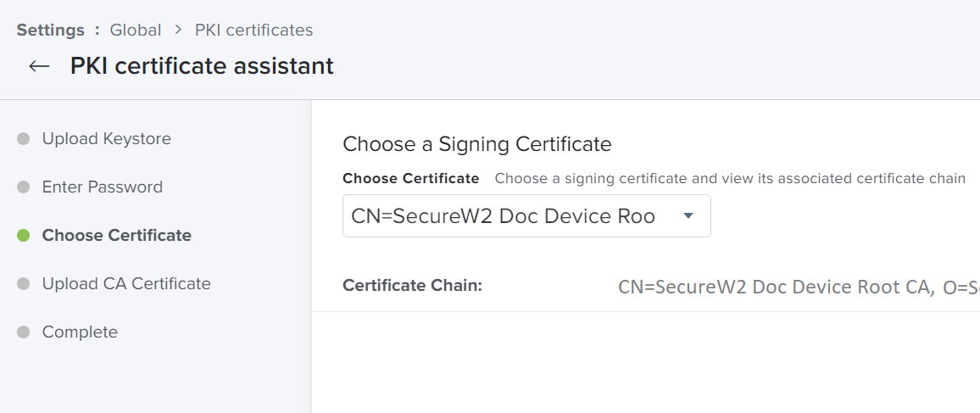
Task: Click the Settings breadcrumb label
Action: (x=51, y=30)
